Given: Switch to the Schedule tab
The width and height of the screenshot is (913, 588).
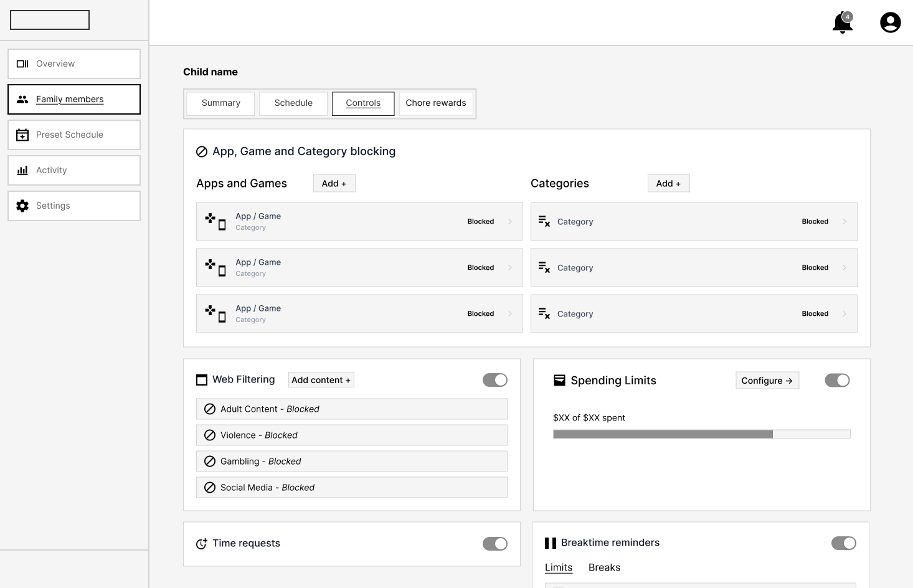Looking at the screenshot, I should point(293,103).
